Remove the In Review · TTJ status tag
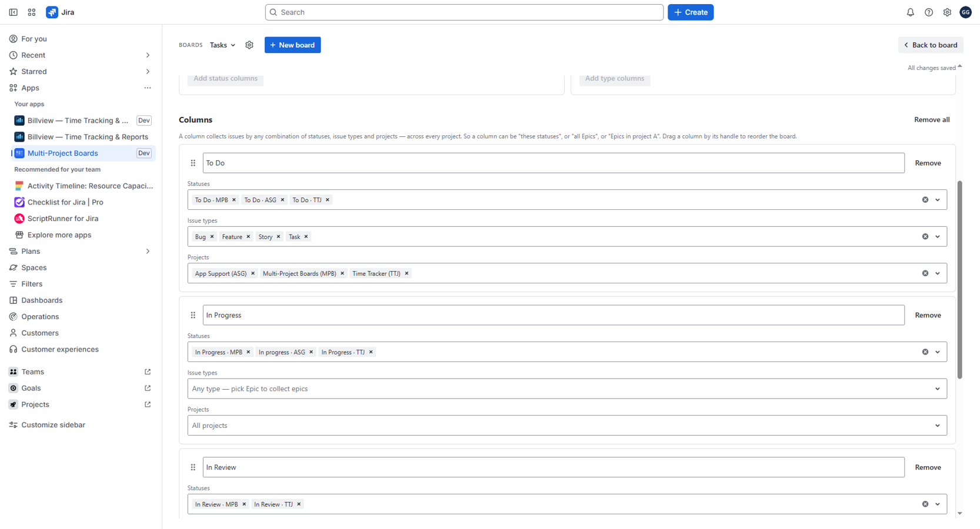 click(299, 504)
